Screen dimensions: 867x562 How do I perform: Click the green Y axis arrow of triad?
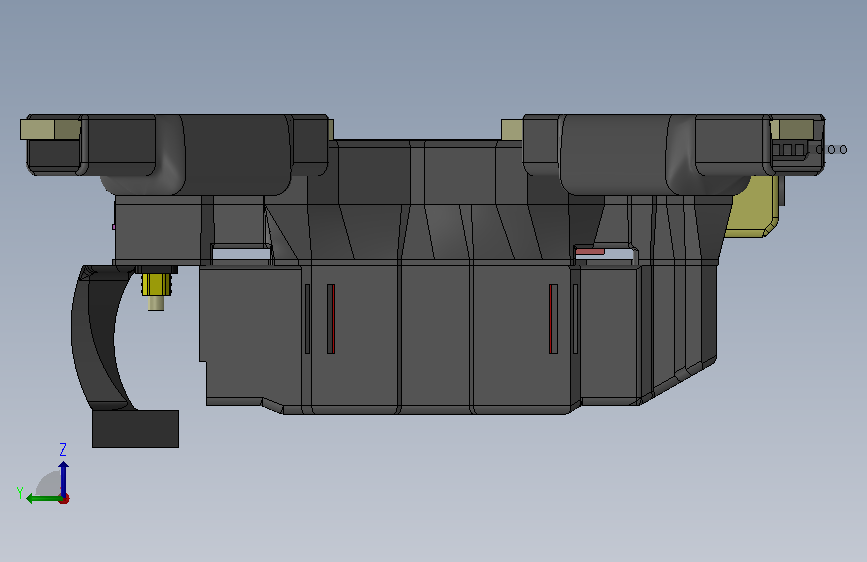pyautogui.click(x=44, y=499)
